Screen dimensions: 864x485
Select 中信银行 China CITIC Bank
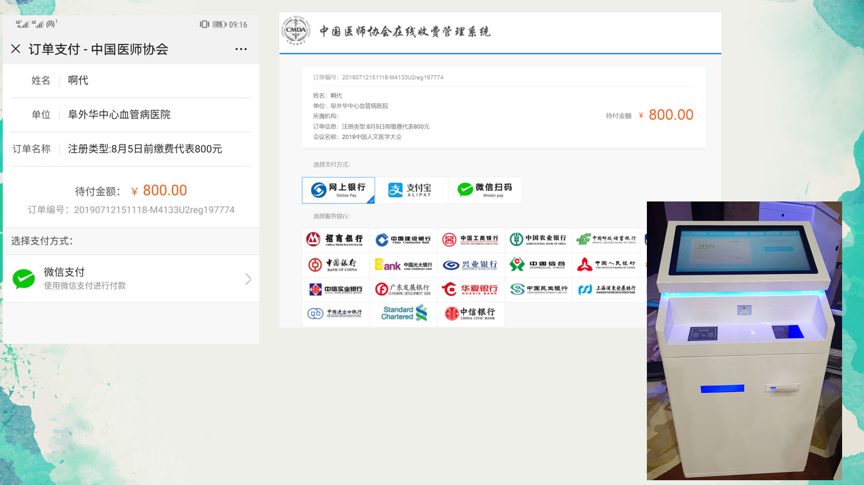471,314
